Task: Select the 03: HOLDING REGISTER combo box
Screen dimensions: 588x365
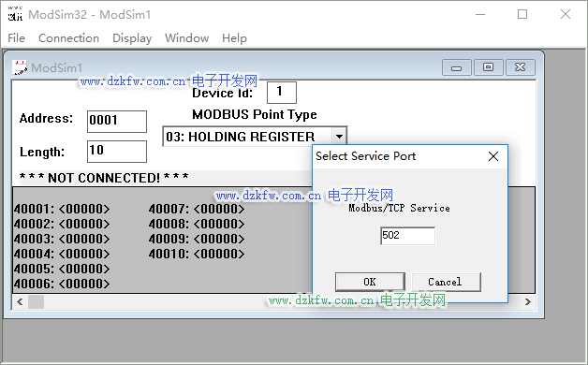Action: point(255,137)
